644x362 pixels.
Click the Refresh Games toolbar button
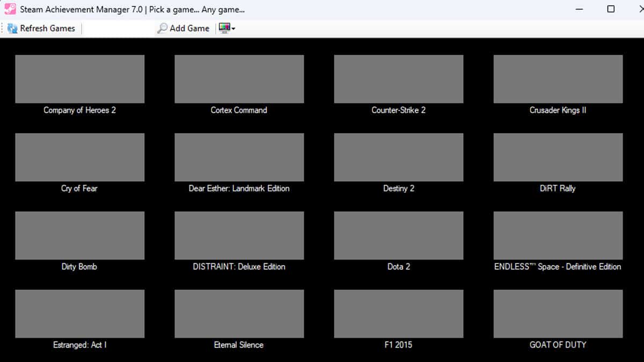[41, 28]
